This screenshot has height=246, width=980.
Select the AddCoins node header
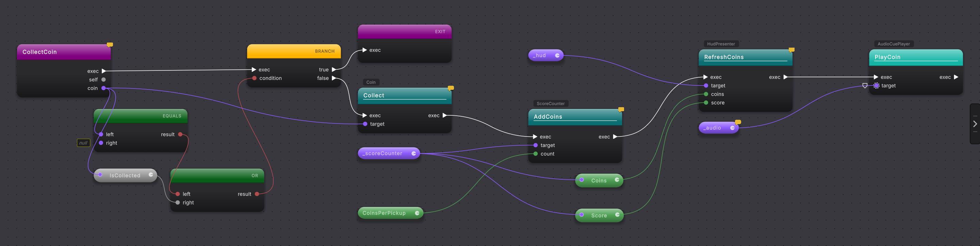tap(575, 117)
